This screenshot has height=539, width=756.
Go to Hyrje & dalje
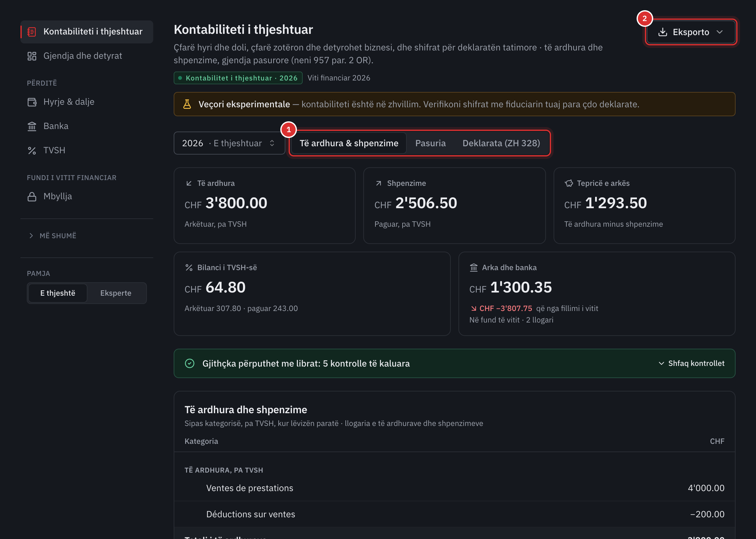click(x=87, y=102)
